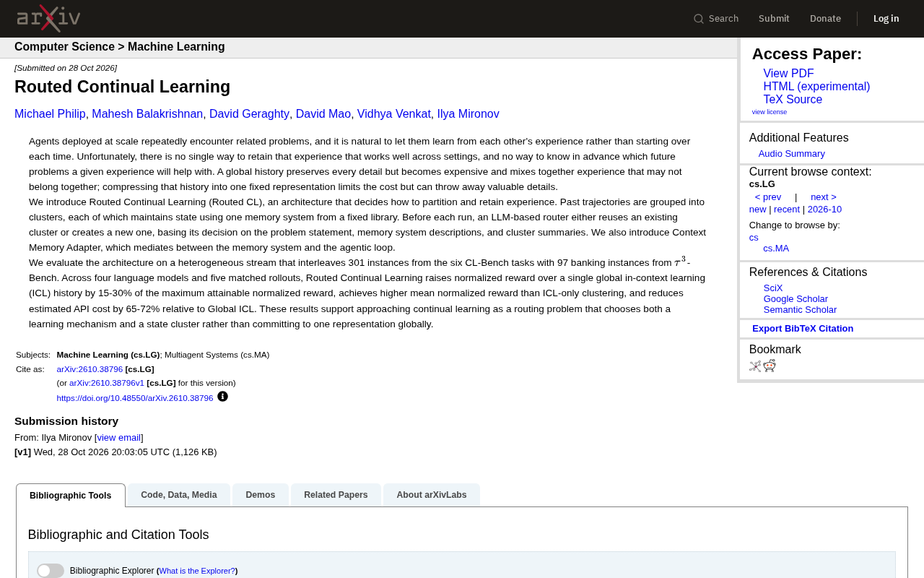Click the arXiv:2610.38796 cite link
The width and height of the screenshot is (924, 578).
point(90,369)
